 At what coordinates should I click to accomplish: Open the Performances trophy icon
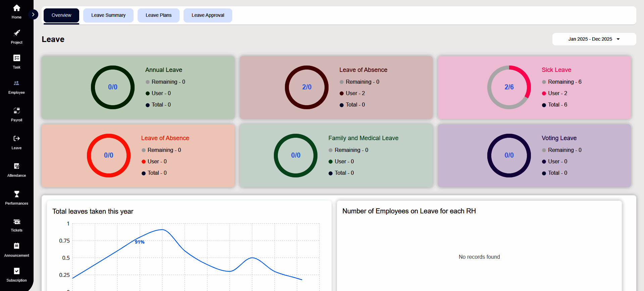coord(16,194)
